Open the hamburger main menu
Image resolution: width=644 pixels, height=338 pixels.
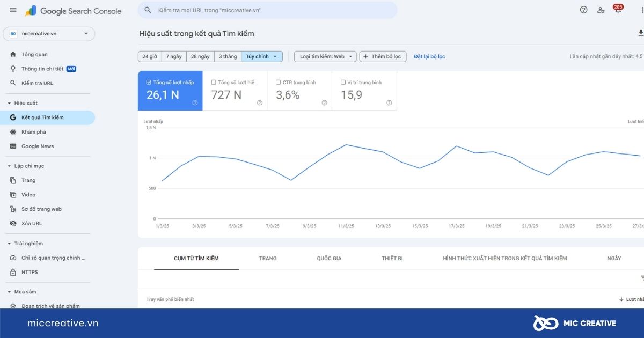(13, 10)
